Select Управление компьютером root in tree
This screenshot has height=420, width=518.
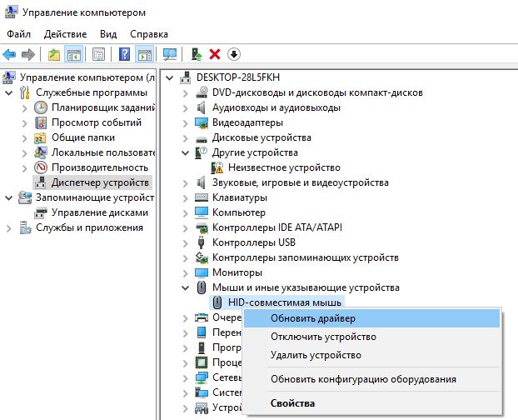point(87,77)
